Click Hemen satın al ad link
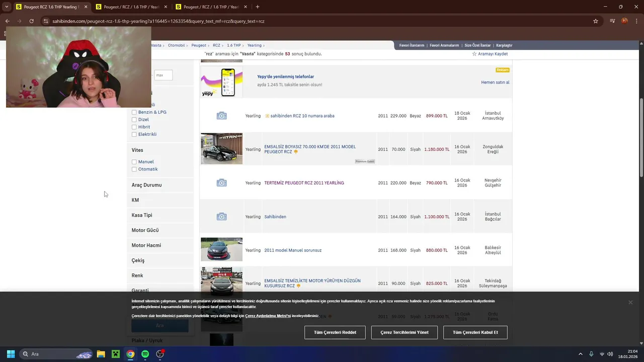644x362 pixels. click(495, 82)
